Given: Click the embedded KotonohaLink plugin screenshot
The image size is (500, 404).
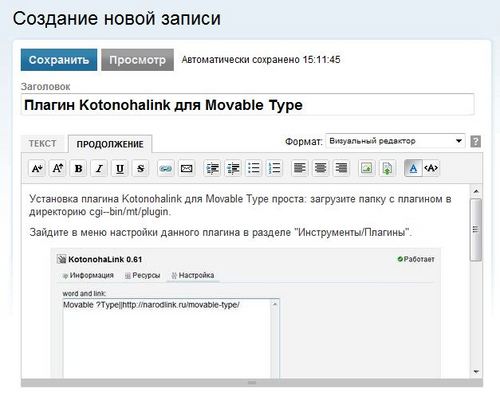Looking at the screenshot, I should pyautogui.click(x=246, y=313).
